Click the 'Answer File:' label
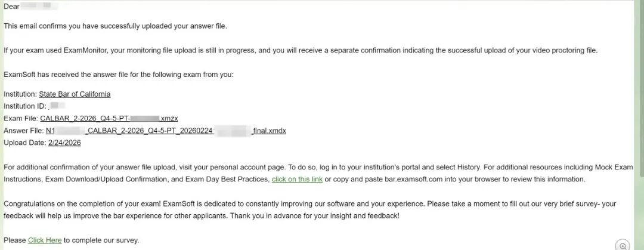644x250 pixels. pos(24,131)
